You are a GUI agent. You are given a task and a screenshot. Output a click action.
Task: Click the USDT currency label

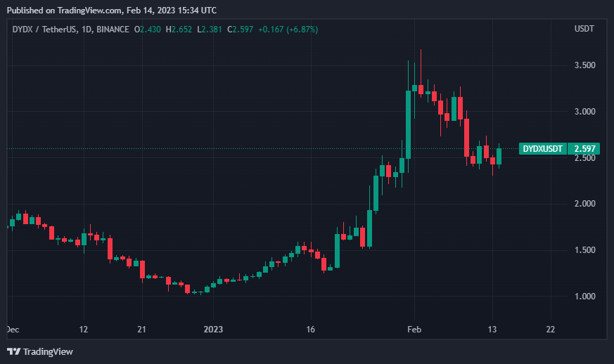(x=584, y=29)
